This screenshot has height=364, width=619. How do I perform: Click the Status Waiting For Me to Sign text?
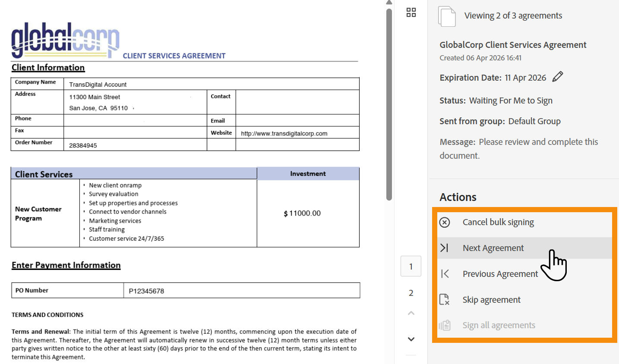click(x=496, y=100)
